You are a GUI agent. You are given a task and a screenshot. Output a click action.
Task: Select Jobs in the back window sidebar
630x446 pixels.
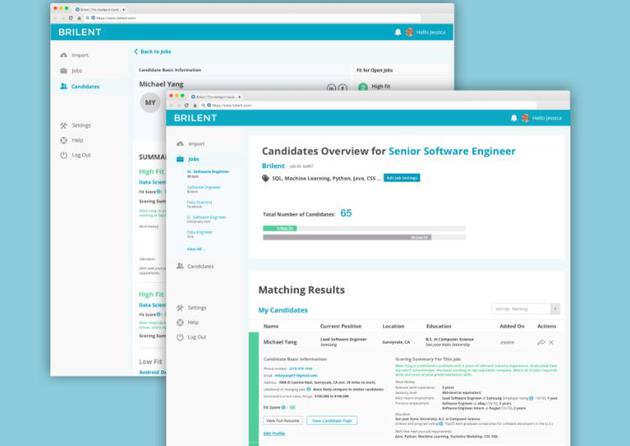point(77,71)
